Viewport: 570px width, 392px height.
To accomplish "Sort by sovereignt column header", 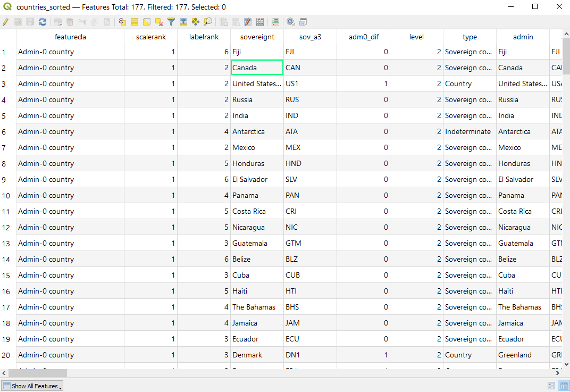I will pos(257,37).
